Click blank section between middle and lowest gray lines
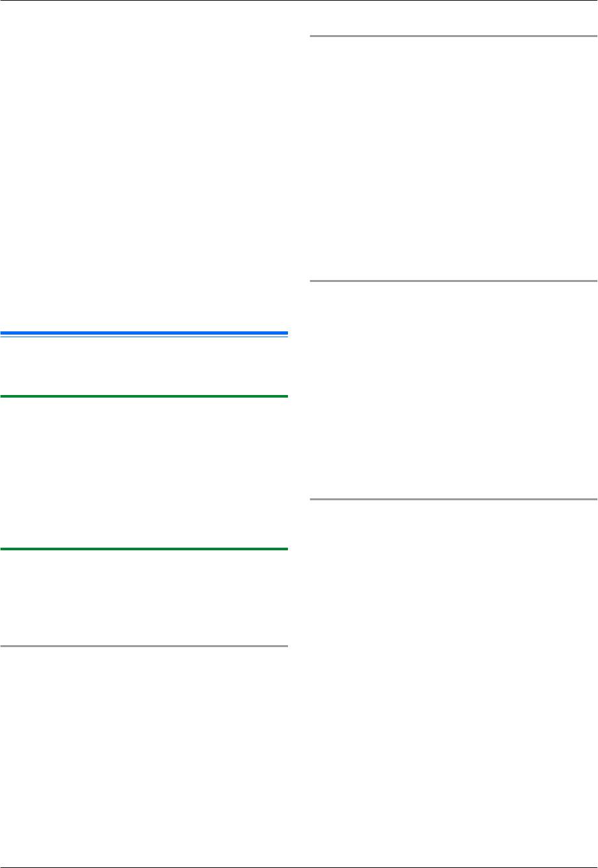598x868 pixels. (453, 390)
